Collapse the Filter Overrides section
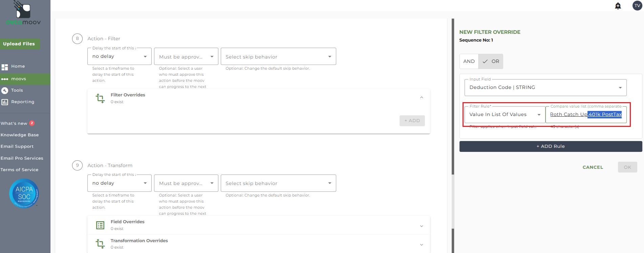This screenshot has height=253, width=644. pyautogui.click(x=422, y=98)
